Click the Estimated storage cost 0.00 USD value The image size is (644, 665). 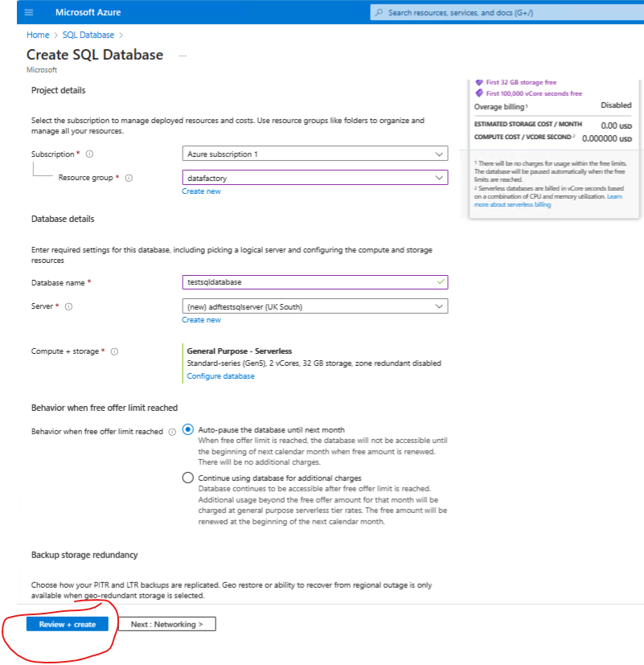point(616,125)
